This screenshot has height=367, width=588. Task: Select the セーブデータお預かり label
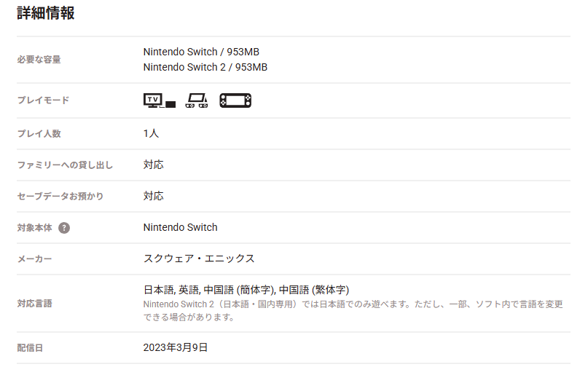(60, 196)
